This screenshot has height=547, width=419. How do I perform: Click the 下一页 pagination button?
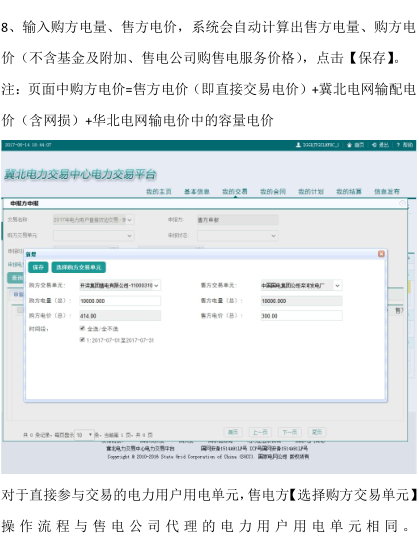click(290, 432)
